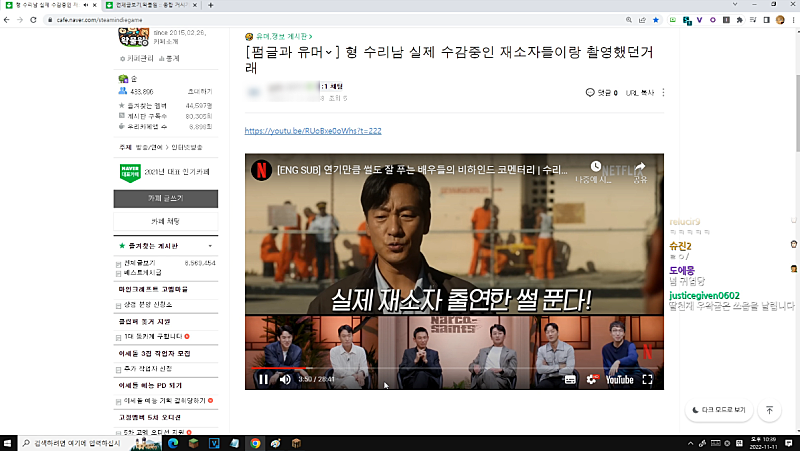The width and height of the screenshot is (800, 451).
Task: Click 카페 글쓰기 button
Action: [x=166, y=198]
